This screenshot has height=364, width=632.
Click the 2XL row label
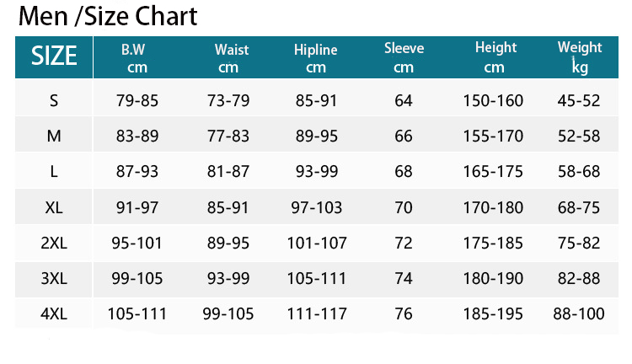tap(54, 243)
